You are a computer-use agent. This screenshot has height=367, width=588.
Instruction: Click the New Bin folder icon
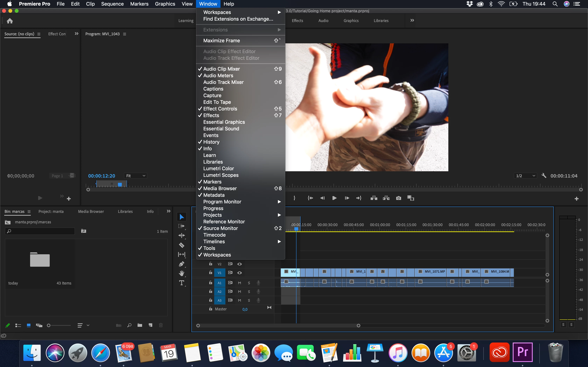click(140, 325)
